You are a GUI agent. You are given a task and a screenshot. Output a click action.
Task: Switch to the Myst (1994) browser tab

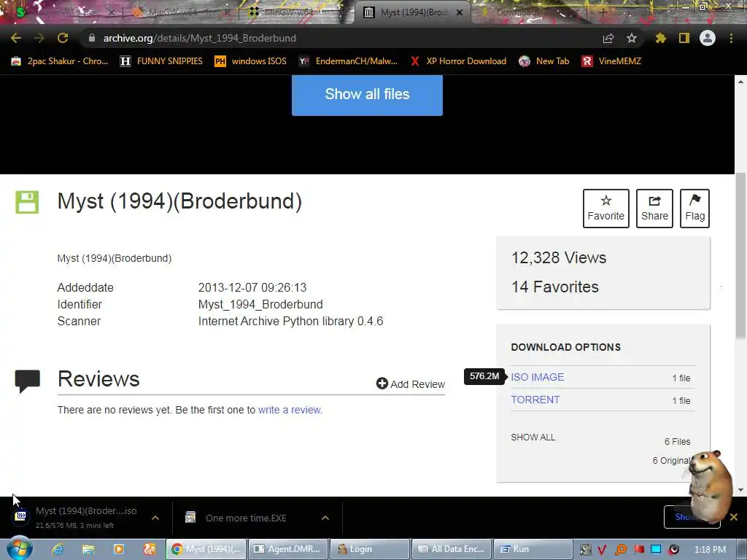click(413, 12)
